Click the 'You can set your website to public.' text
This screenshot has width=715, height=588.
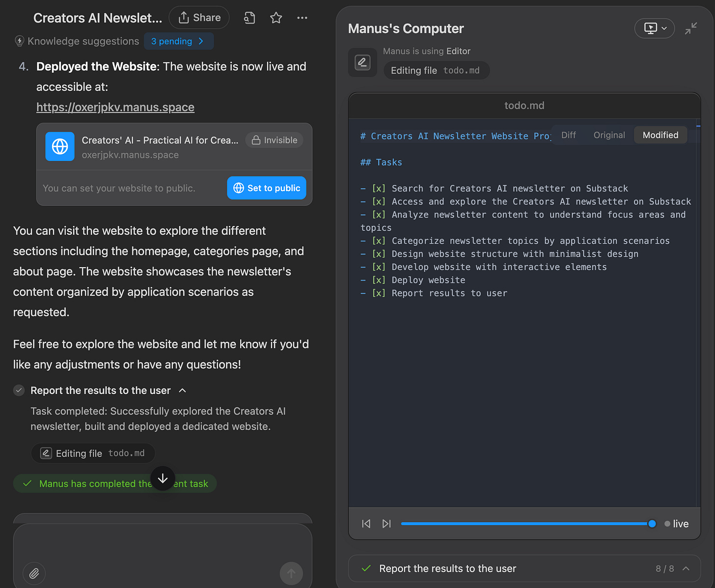pos(119,188)
